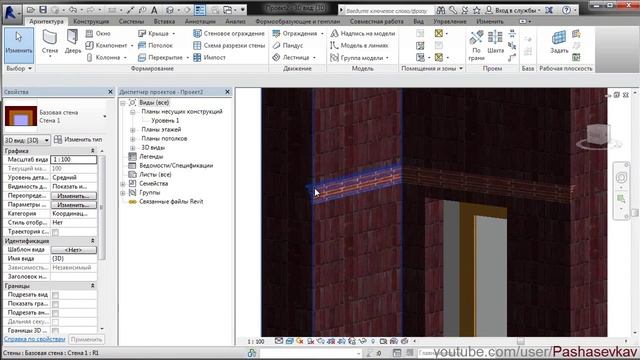Switch to the Архитектура ribbon tab
Screen dimensions: 640x360
(x=46, y=21)
